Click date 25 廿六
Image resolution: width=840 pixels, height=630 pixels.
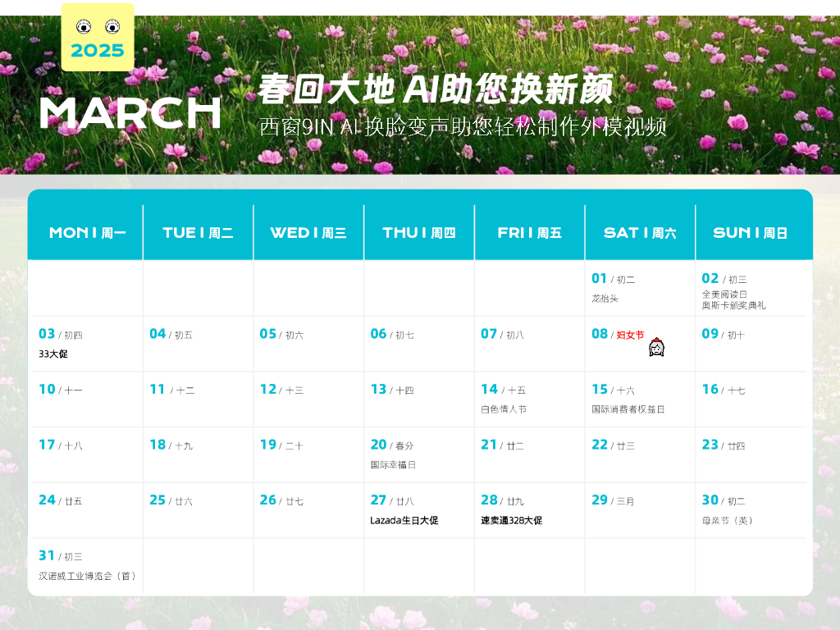(x=171, y=500)
